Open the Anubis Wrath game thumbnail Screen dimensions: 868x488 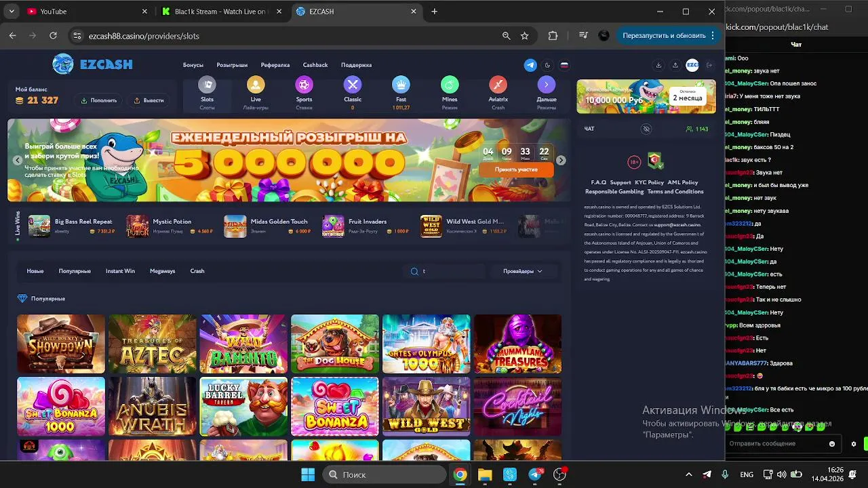[x=152, y=407]
